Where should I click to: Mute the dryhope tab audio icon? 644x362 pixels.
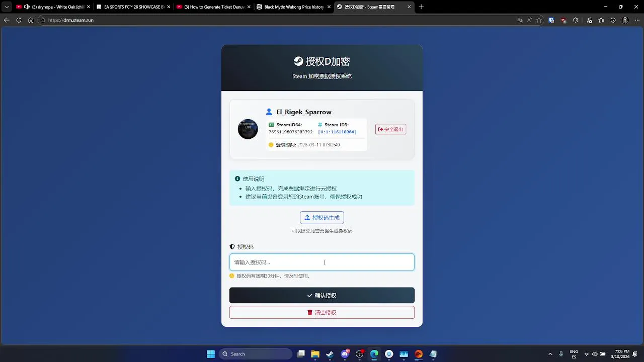(27, 7)
